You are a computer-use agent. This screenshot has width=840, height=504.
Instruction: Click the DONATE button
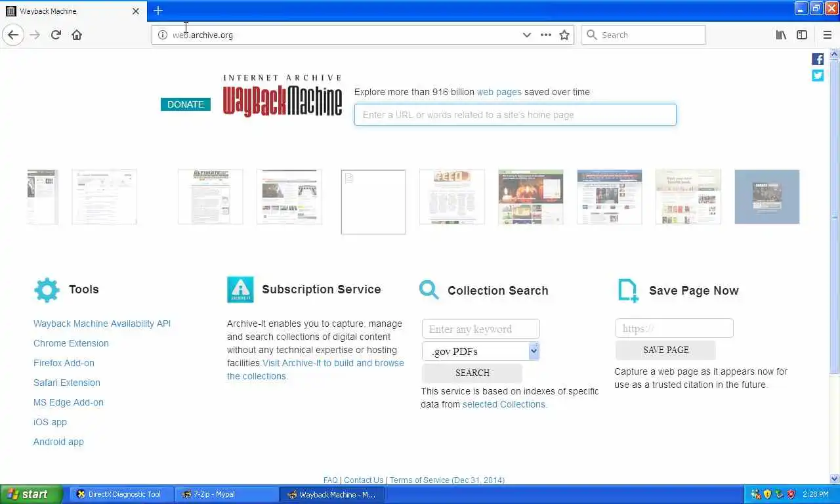186,104
